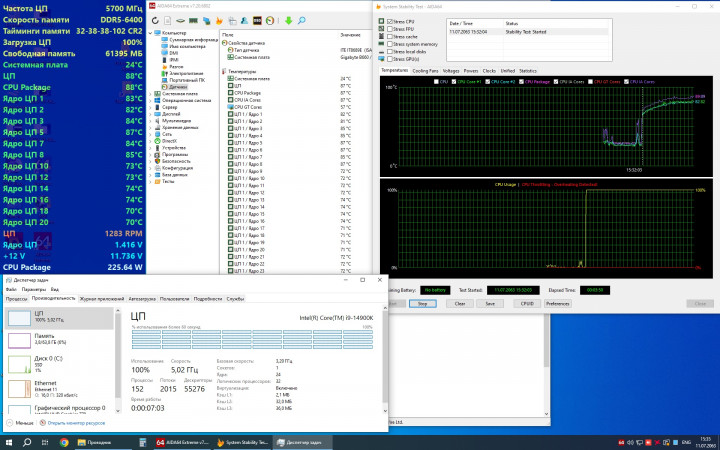Image resolution: width=720 pixels, height=450 pixels.
Task: Open Автозагрузка tab in Task Manager
Action: click(142, 299)
